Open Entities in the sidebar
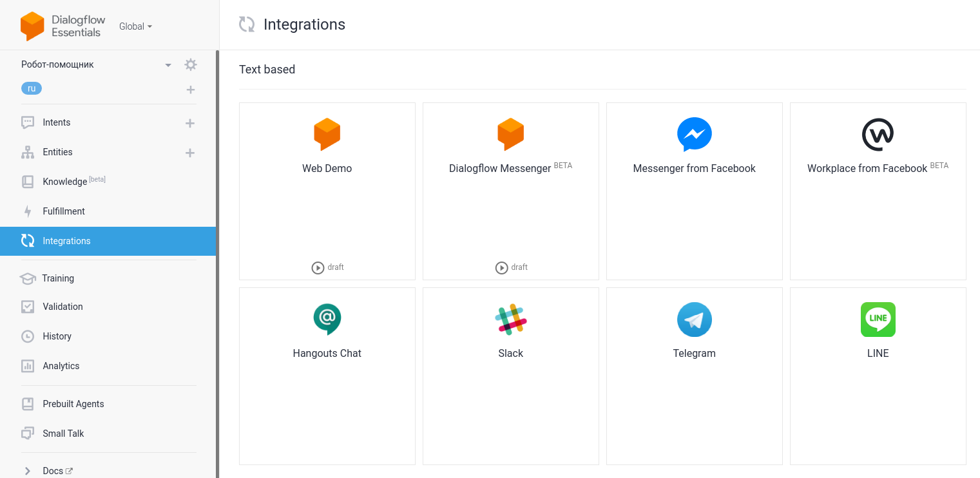Screen dimensions: 980x478 (57, 152)
